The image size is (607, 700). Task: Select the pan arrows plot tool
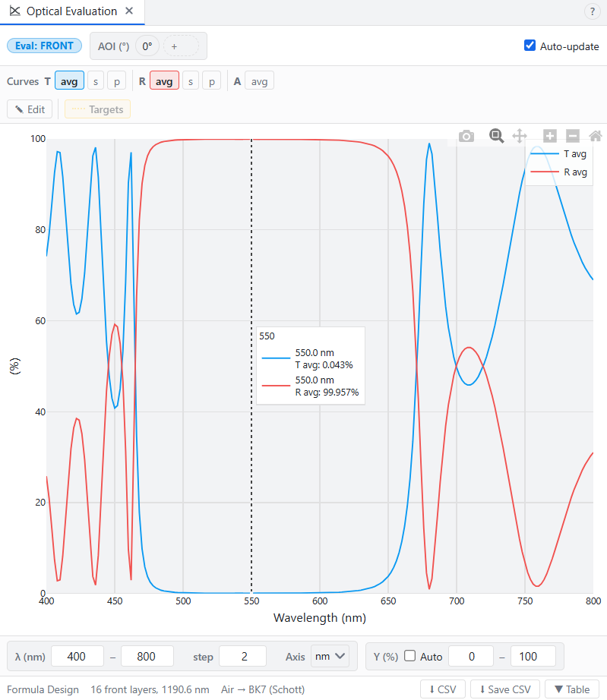point(520,136)
